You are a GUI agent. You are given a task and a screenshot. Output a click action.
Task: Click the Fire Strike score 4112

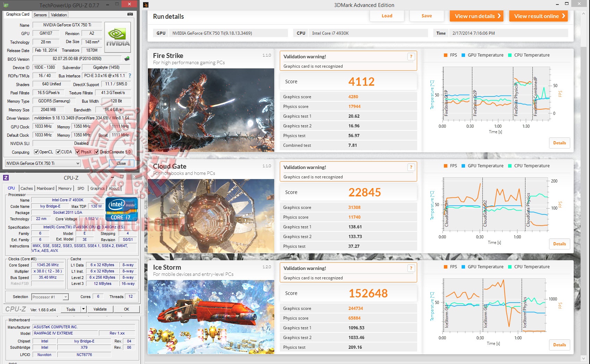click(x=361, y=82)
